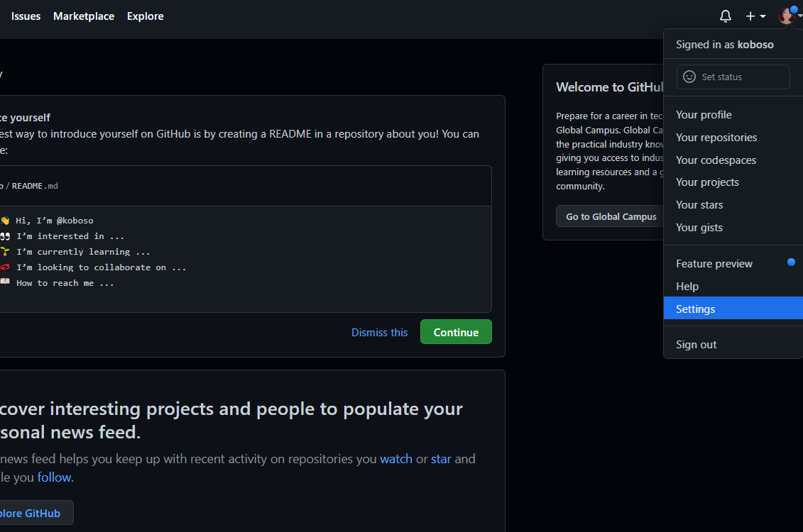Click the line "I'm currently learning ..."
Image resolution: width=803 pixels, height=532 pixels.
[x=83, y=252]
